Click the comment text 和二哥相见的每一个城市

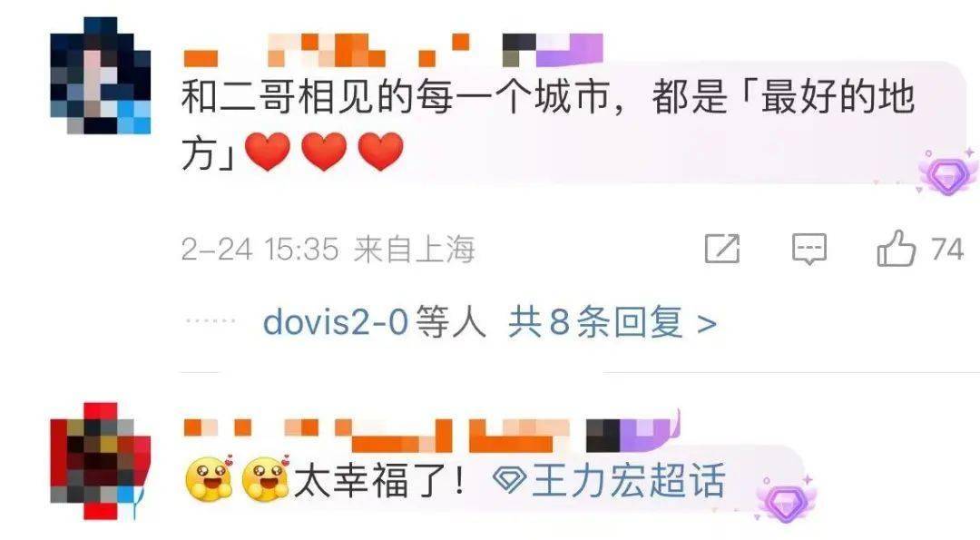pos(396,97)
